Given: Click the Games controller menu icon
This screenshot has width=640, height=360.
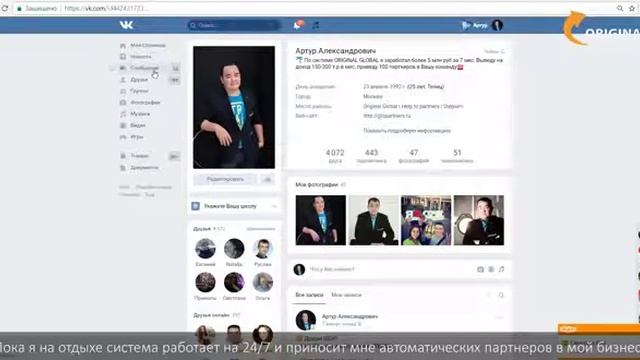Looking at the screenshot, I should (123, 137).
